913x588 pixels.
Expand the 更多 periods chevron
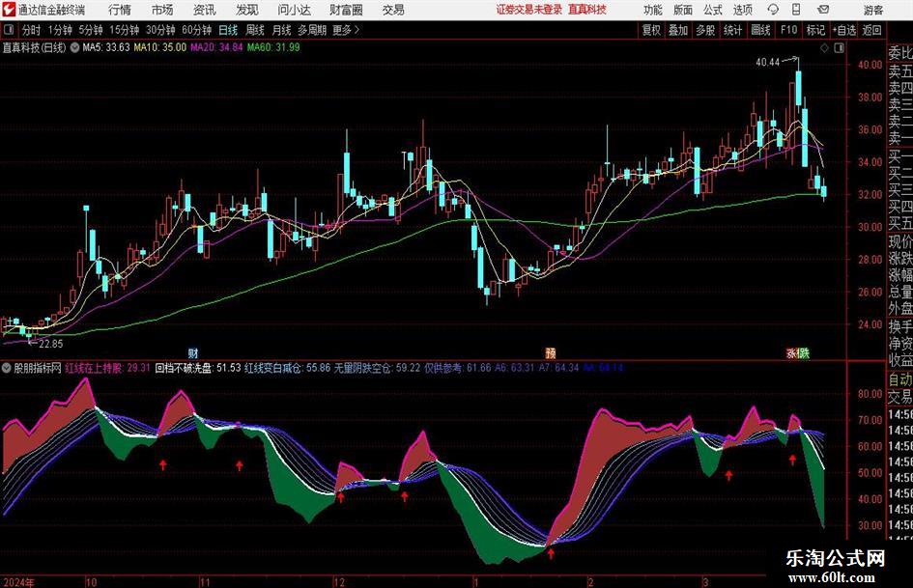pos(357,30)
